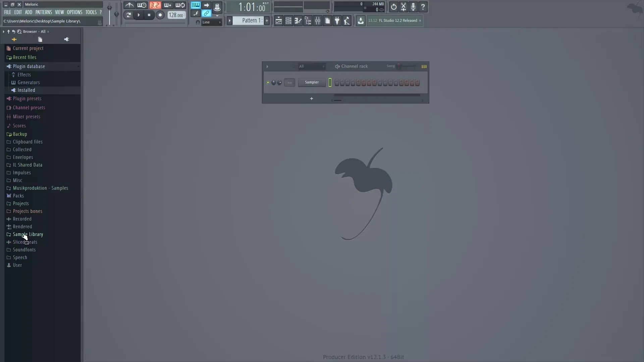Toggle wait for input before recording
644x362 pixels.
point(142,5)
